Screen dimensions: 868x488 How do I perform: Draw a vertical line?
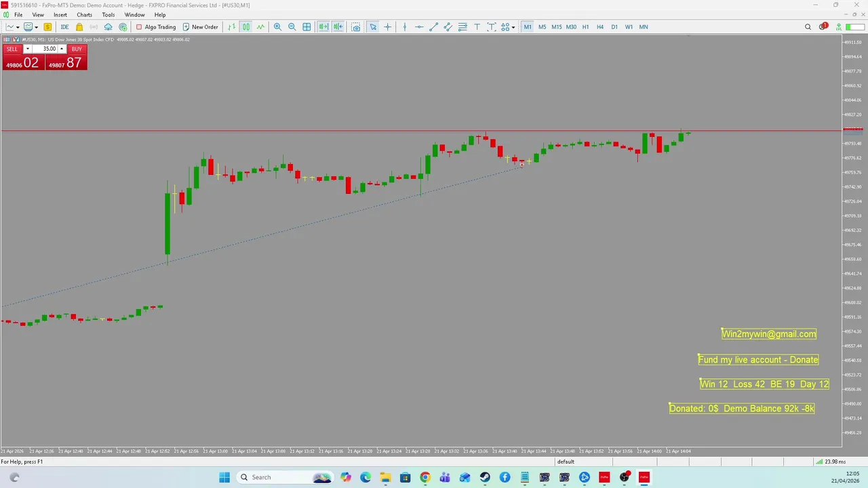point(405,27)
